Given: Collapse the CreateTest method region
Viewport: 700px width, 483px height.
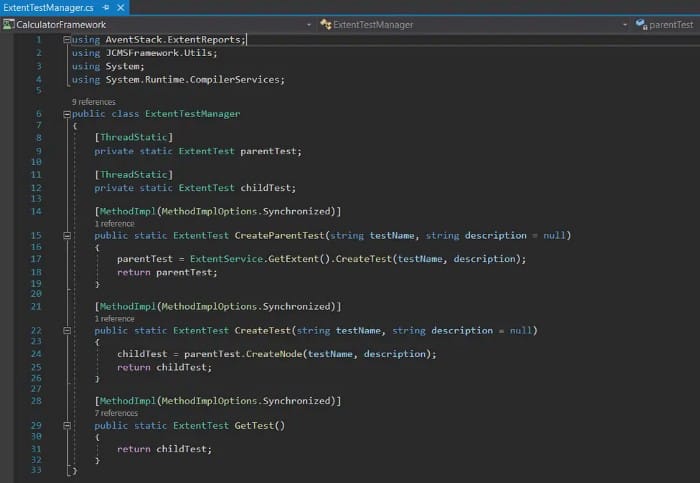Looking at the screenshot, I should point(67,331).
